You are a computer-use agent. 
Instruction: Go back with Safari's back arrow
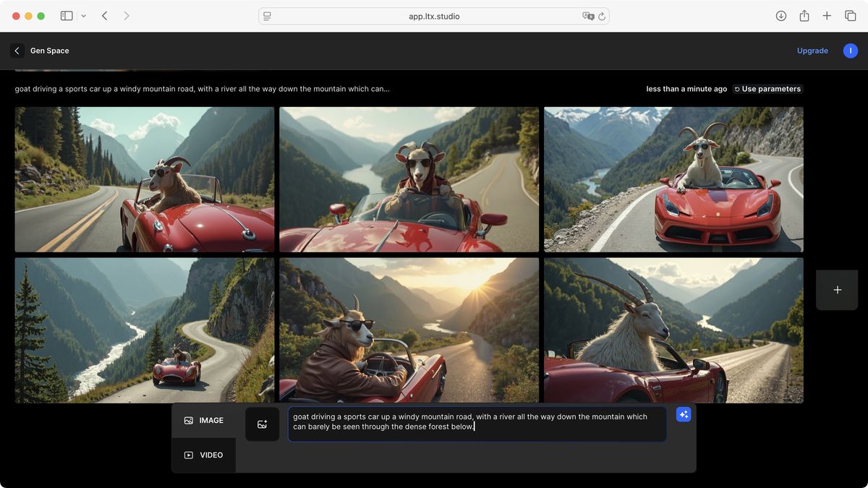[105, 16]
